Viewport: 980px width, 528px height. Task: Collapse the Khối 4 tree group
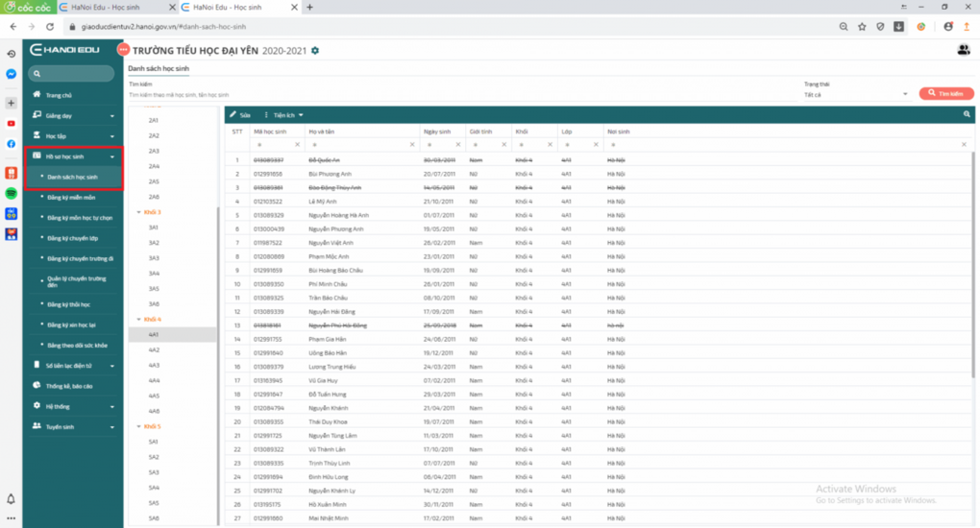[x=139, y=319]
